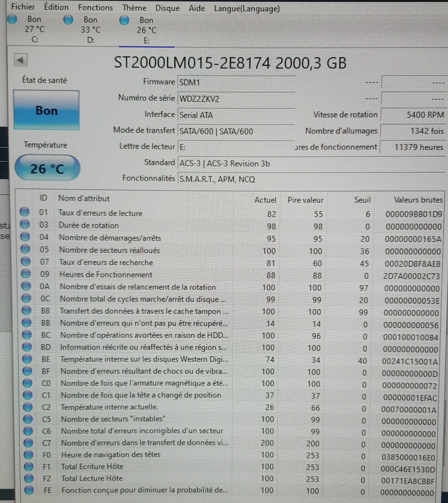Open the Disque menu
This screenshot has width=448, height=503.
[167, 8]
